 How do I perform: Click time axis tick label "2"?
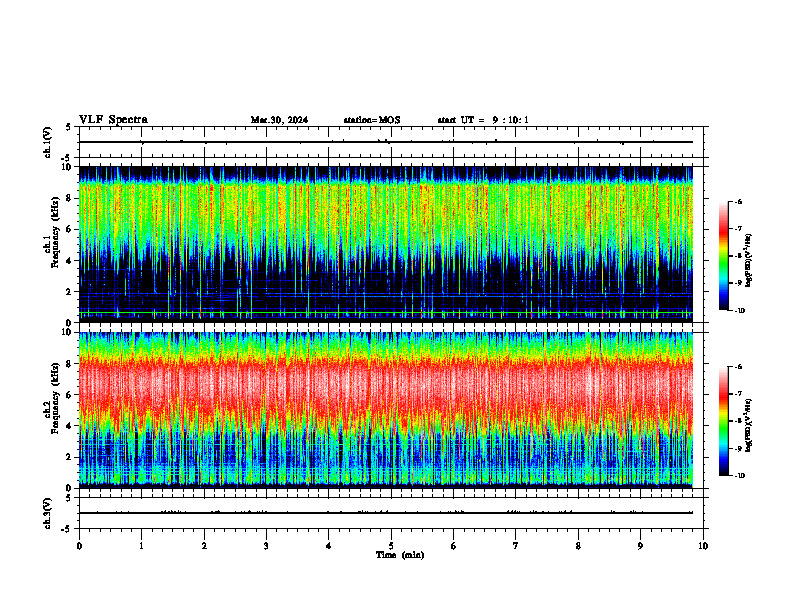(x=204, y=546)
